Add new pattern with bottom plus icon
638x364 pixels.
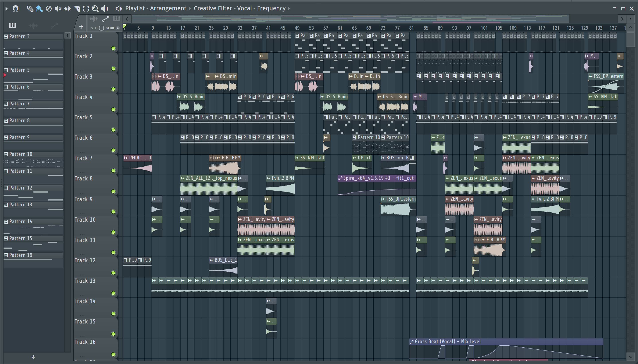point(33,357)
